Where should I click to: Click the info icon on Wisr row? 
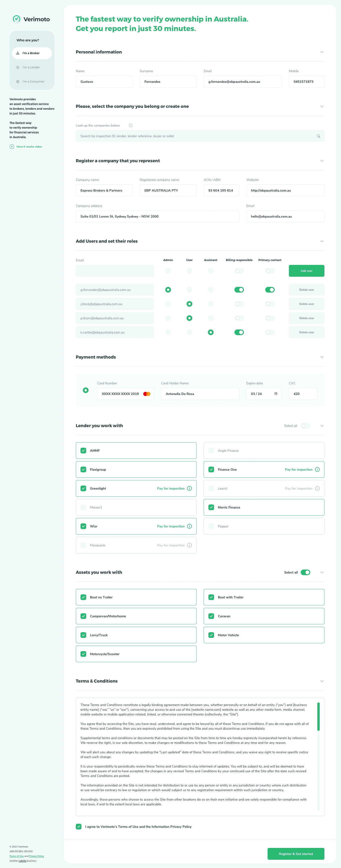pyautogui.click(x=189, y=526)
